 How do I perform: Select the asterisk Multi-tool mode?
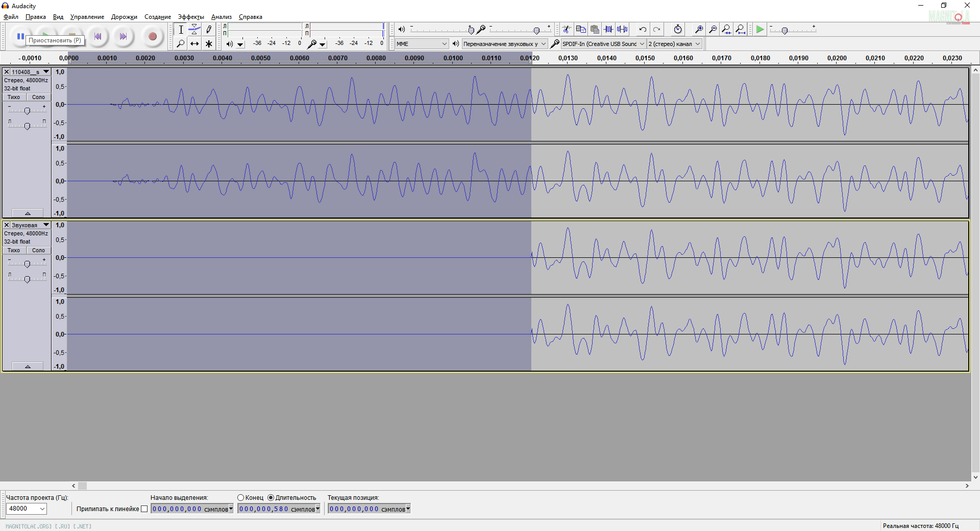coord(209,44)
